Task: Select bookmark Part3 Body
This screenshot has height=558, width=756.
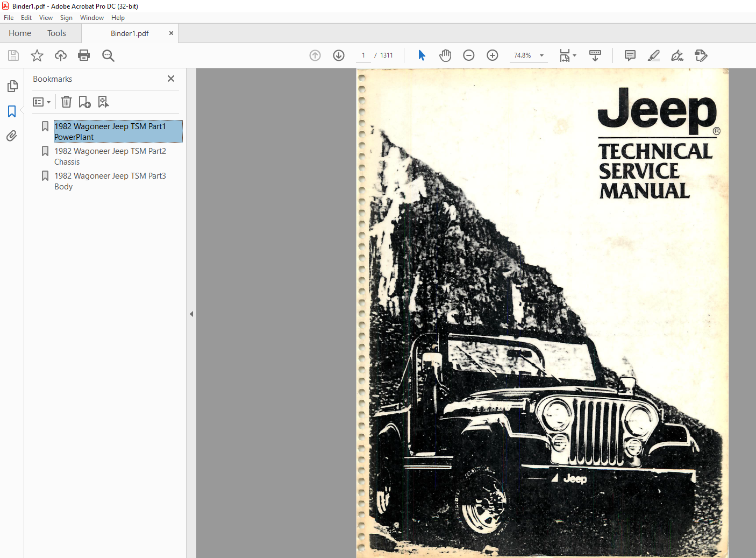Action: tap(110, 181)
